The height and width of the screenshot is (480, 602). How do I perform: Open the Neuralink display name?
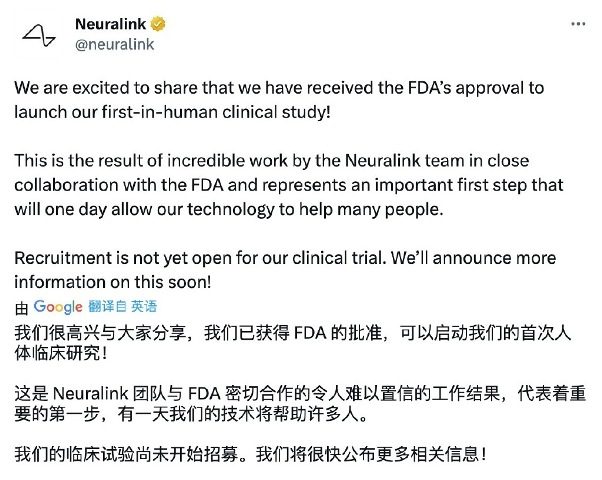111,24
